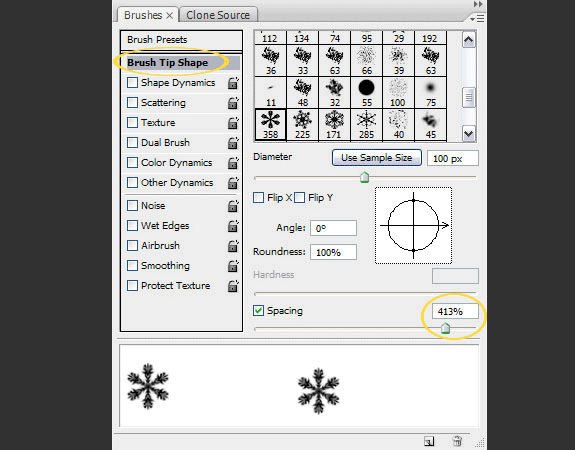Lock the Airbrush setting with its padlock
Screen dimensions: 575x450
233,246
